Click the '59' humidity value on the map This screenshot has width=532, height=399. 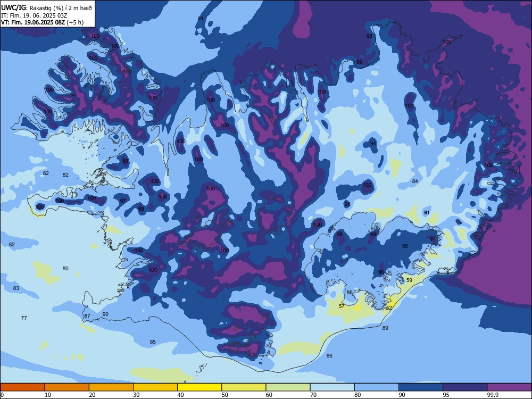[409, 280]
